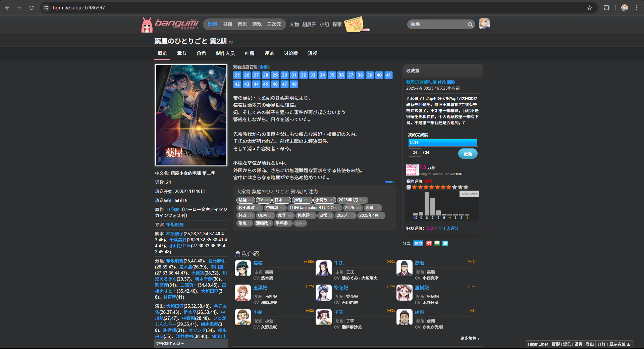644x349 pixels.
Task: Click the search magnifier icon
Action: pos(470,24)
